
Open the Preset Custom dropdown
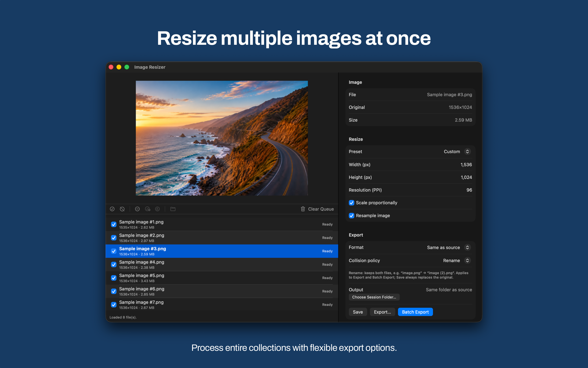click(457, 152)
